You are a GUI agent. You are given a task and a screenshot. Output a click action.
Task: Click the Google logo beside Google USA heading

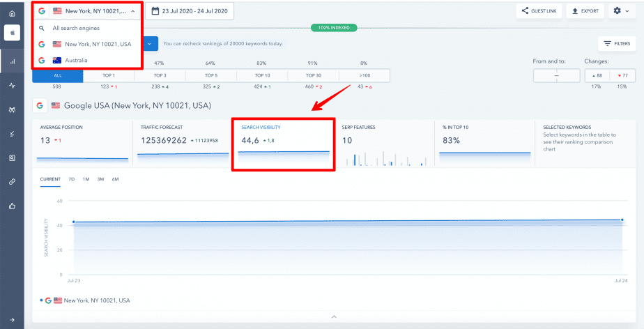(40, 105)
